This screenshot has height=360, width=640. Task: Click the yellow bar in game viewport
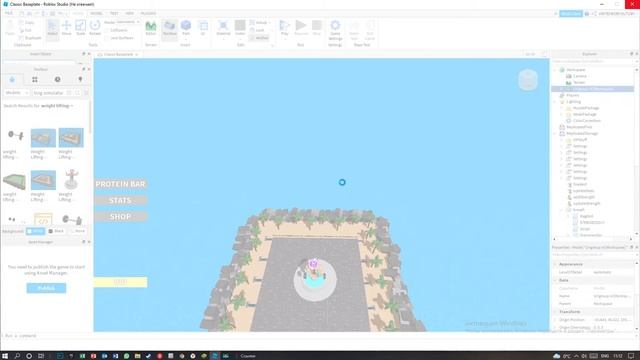(x=120, y=282)
